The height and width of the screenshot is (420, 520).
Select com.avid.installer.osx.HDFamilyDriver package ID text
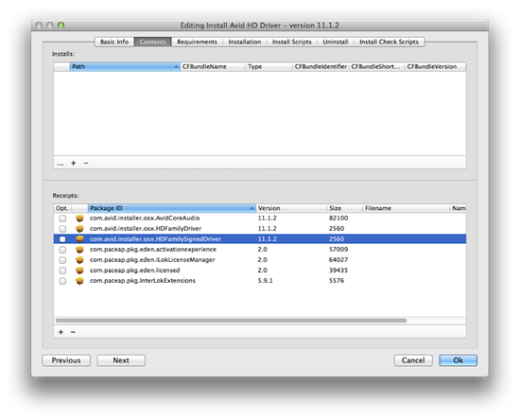coord(146,229)
